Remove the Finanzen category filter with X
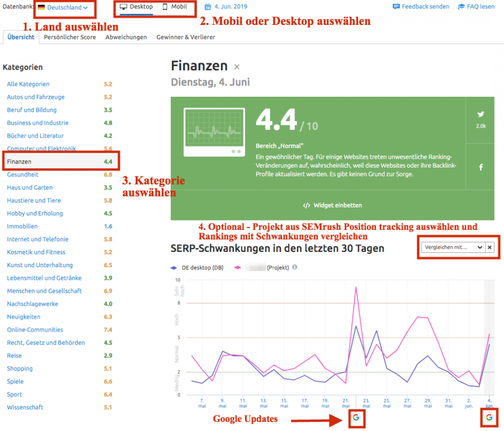This screenshot has height=431, width=504. coord(237,67)
